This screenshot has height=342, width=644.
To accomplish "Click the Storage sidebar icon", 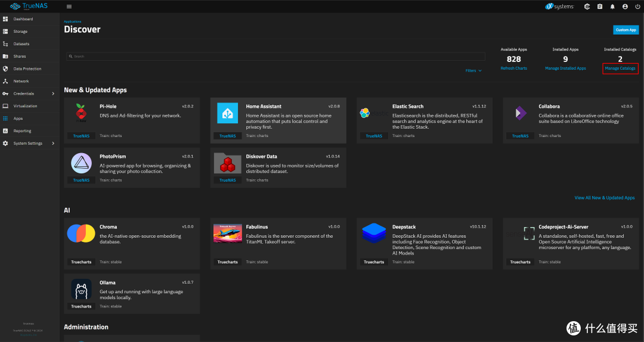I will click(5, 31).
